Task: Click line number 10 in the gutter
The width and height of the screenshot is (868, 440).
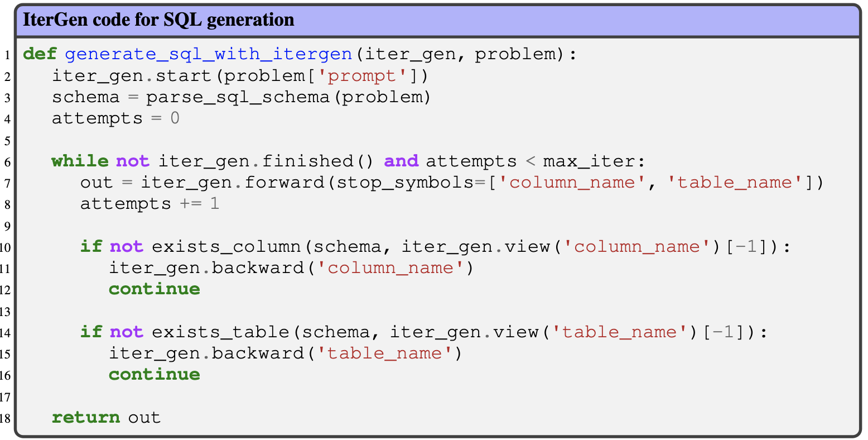Action: [x=7, y=247]
